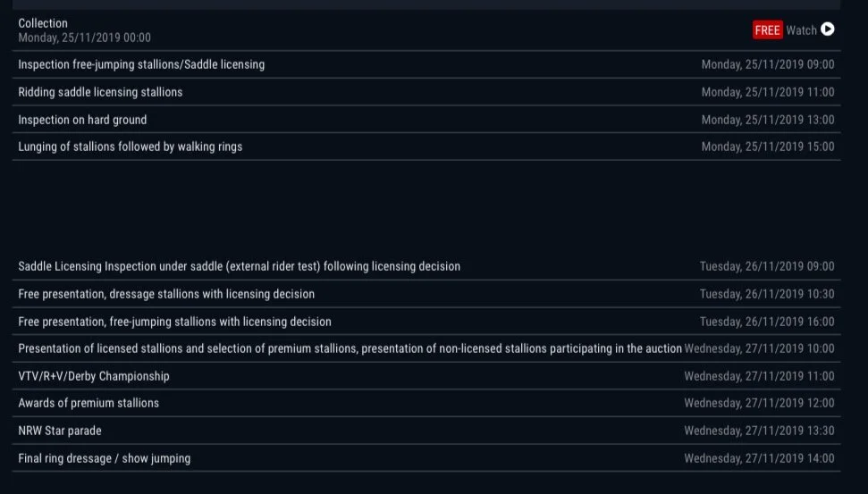Open Inspection free-jumping stallions/Saddle licensing row

(426, 64)
